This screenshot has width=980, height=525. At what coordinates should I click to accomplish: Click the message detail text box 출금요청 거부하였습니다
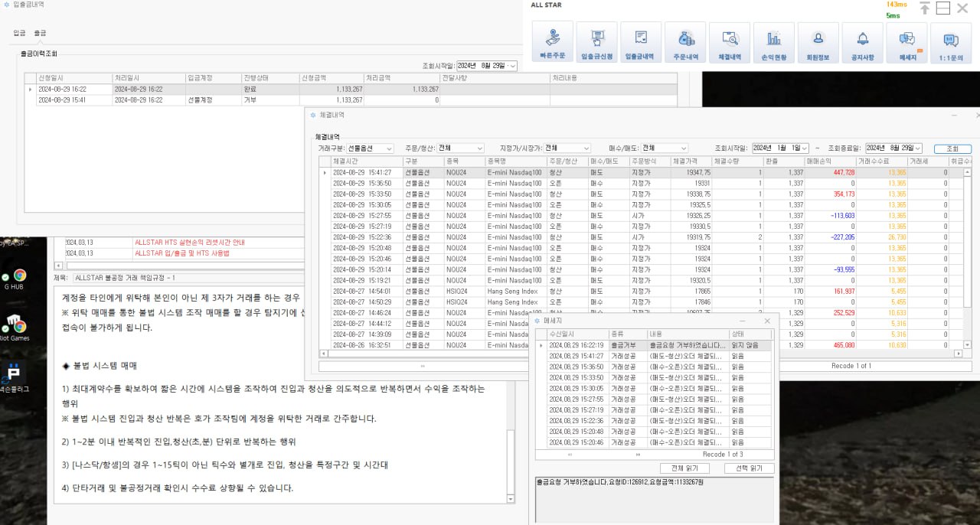pyautogui.click(x=655, y=499)
